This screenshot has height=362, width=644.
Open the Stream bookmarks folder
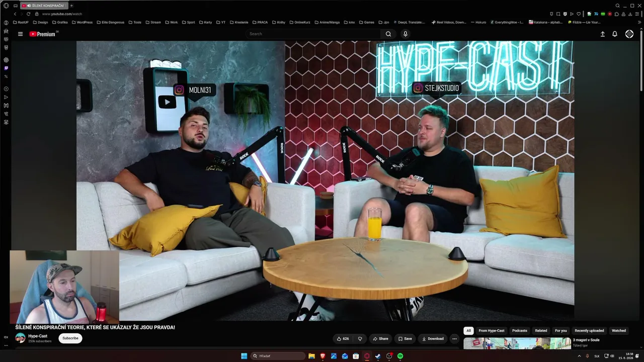click(153, 23)
